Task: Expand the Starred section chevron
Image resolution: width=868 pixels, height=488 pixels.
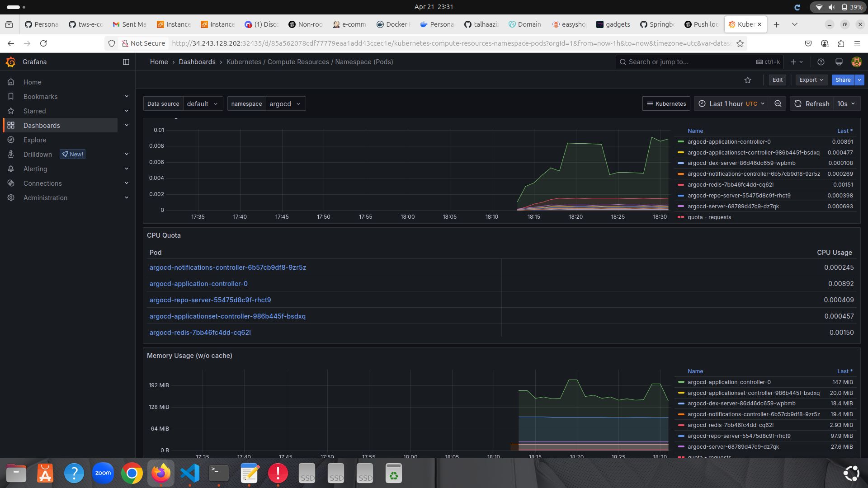Action: pyautogui.click(x=127, y=111)
